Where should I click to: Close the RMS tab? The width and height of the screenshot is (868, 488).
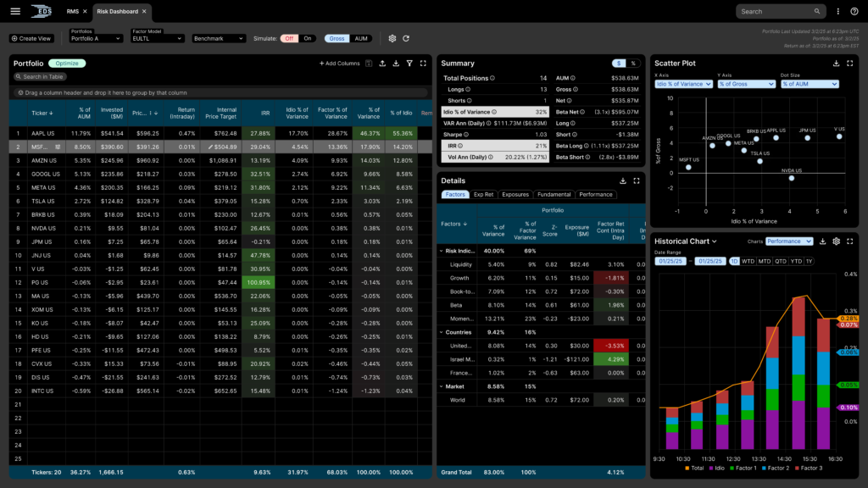point(85,11)
